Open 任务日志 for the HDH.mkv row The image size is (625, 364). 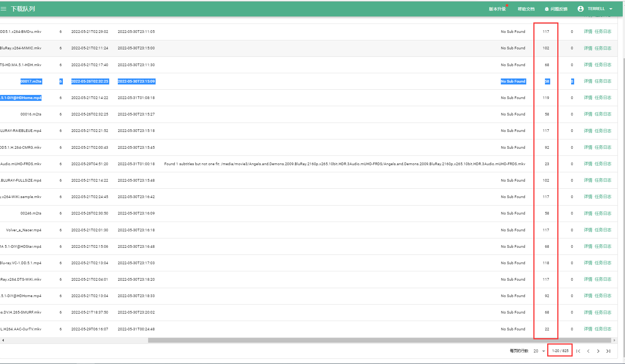[603, 65]
